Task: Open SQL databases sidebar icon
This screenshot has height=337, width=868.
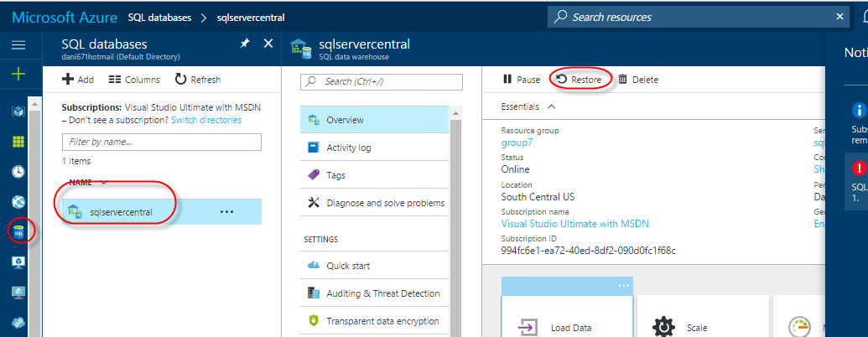Action: point(18,231)
